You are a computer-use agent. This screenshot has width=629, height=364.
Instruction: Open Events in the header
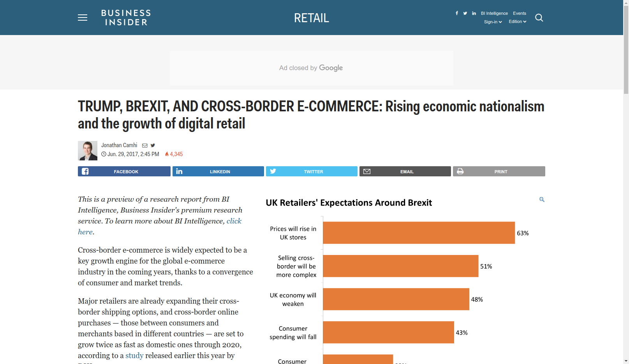pos(520,13)
